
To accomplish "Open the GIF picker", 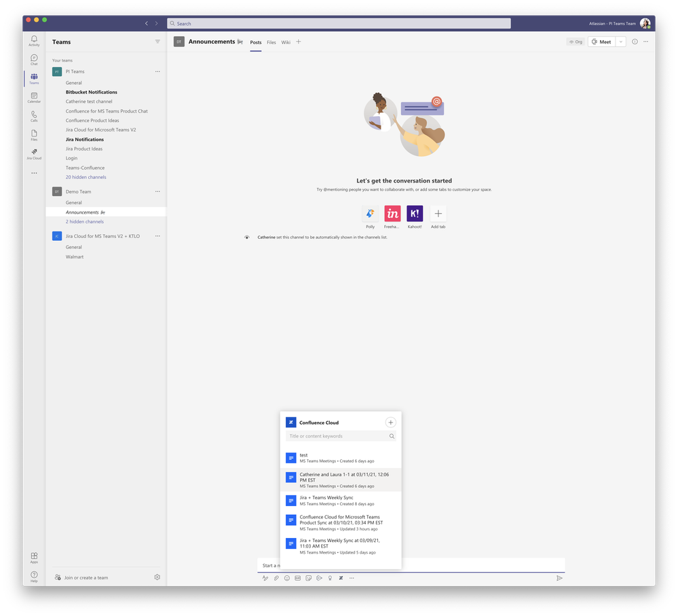I will (x=297, y=578).
